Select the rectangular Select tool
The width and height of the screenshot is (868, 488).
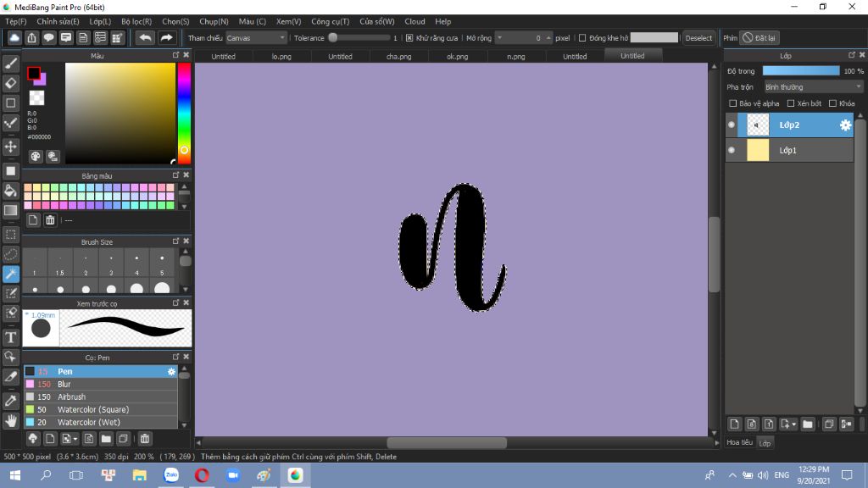click(10, 235)
